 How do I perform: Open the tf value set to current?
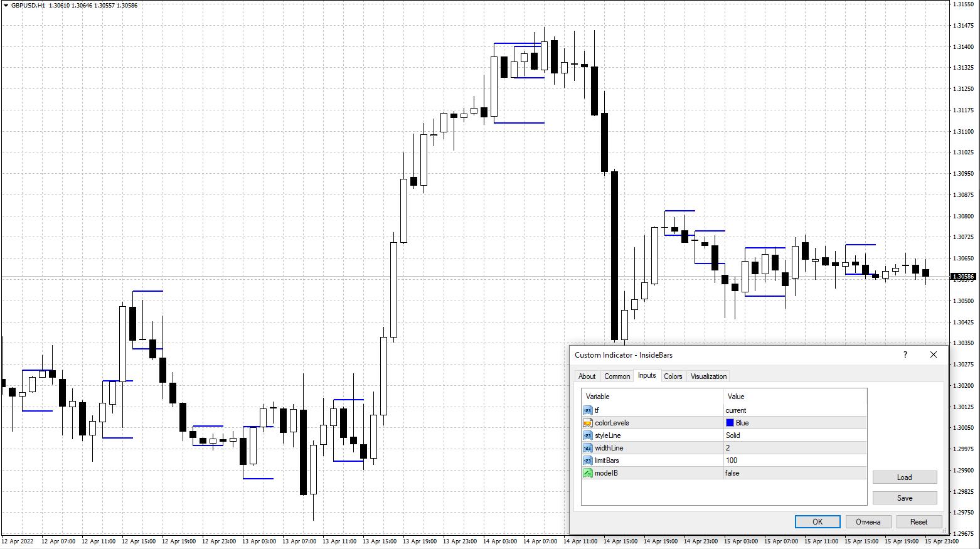click(735, 410)
